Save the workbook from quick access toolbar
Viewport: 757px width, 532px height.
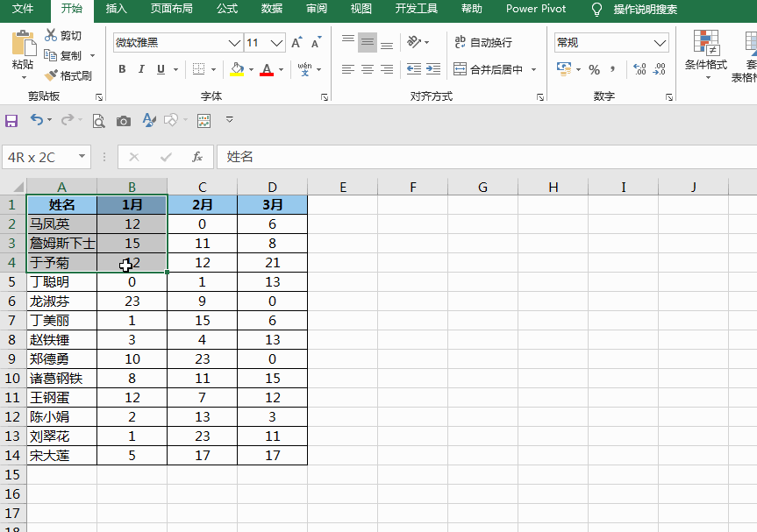[x=11, y=120]
